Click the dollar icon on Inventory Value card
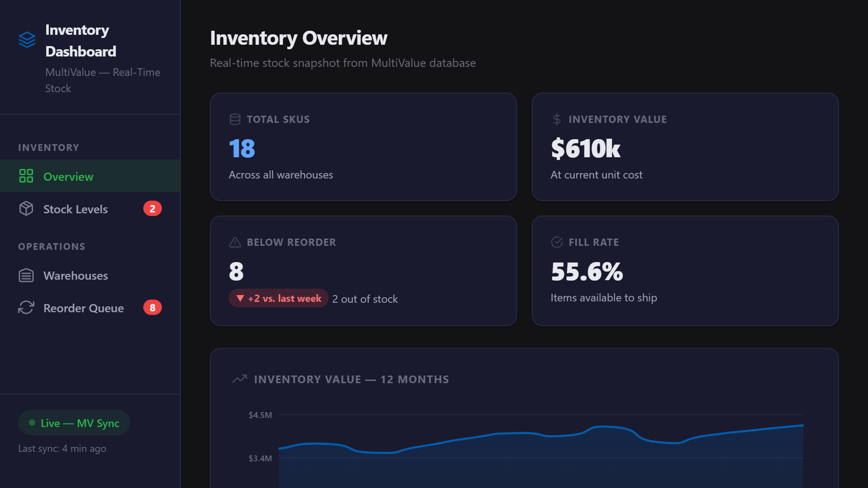The image size is (868, 488). click(x=556, y=119)
